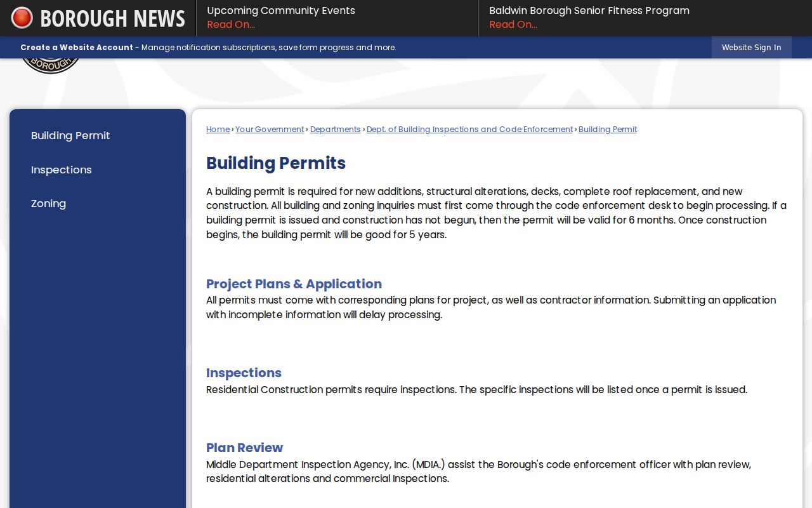Image resolution: width=812 pixels, height=508 pixels.
Task: Click Create a Website Account link
Action: click(x=77, y=48)
